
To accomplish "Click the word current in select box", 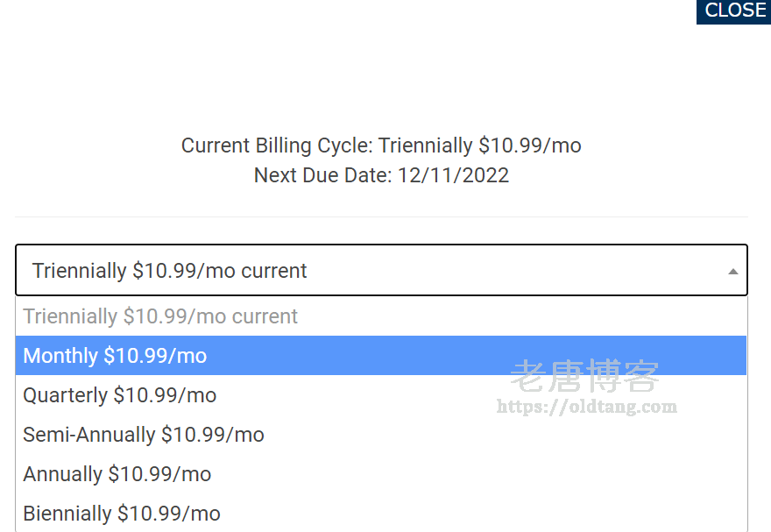I will click(274, 271).
